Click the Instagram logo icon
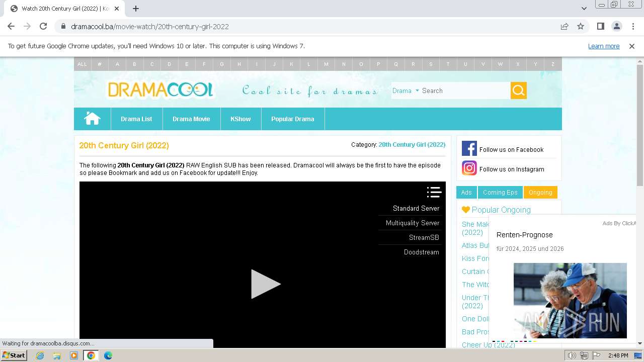Image resolution: width=644 pixels, height=362 pixels. [469, 168]
